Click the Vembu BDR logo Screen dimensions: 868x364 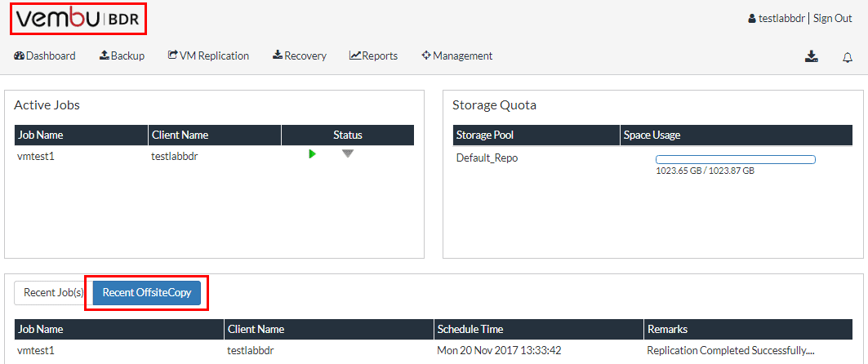pos(78,20)
